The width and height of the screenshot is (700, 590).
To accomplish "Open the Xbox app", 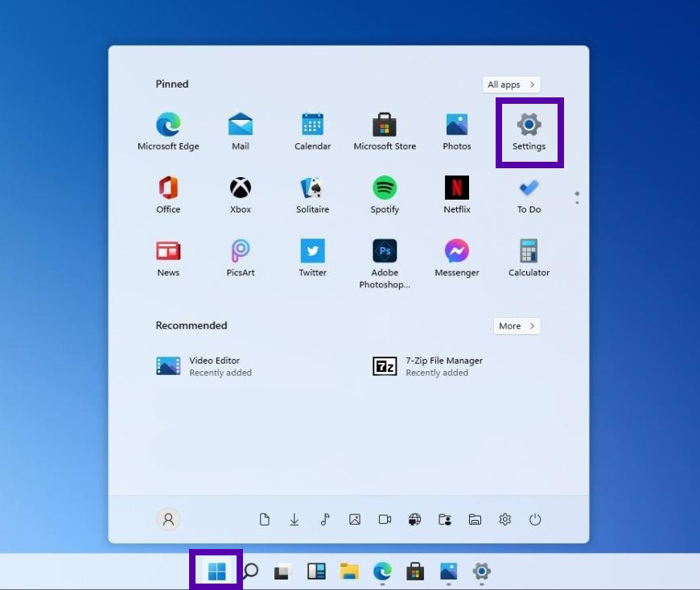I will [241, 195].
